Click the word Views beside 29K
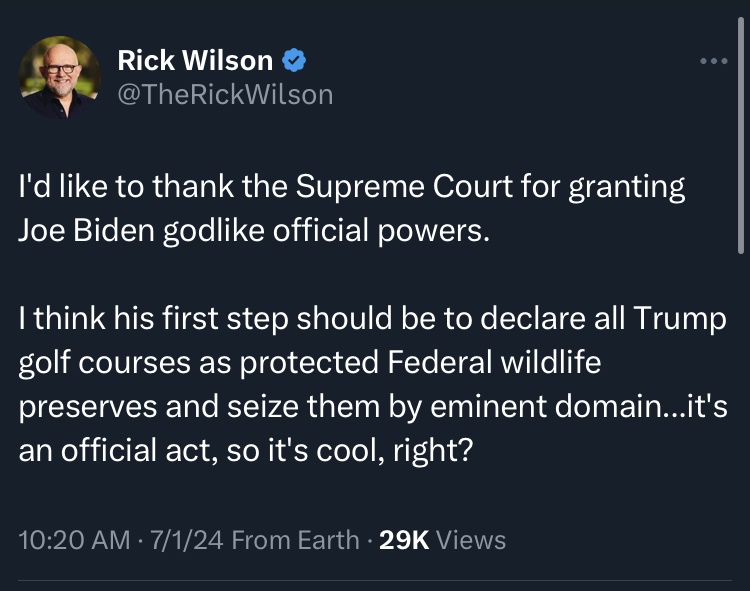This screenshot has height=591, width=750. click(x=472, y=540)
